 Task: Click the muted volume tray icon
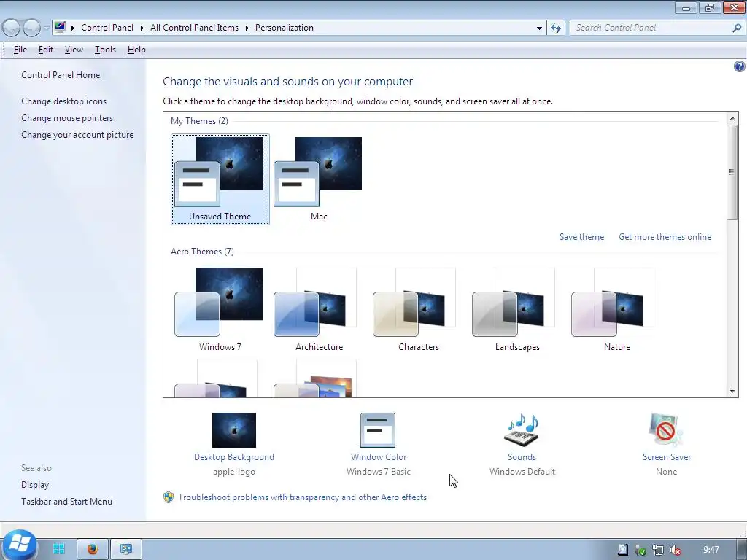676,550
